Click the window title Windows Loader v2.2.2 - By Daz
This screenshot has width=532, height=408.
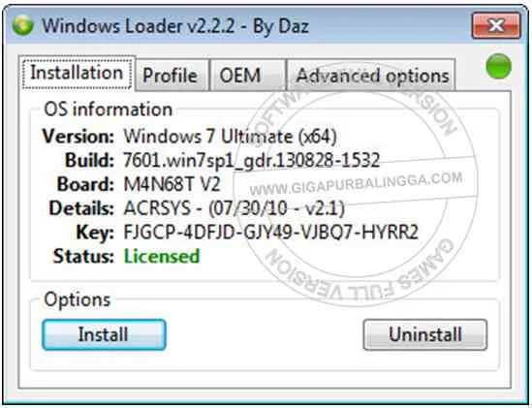pos(175,26)
